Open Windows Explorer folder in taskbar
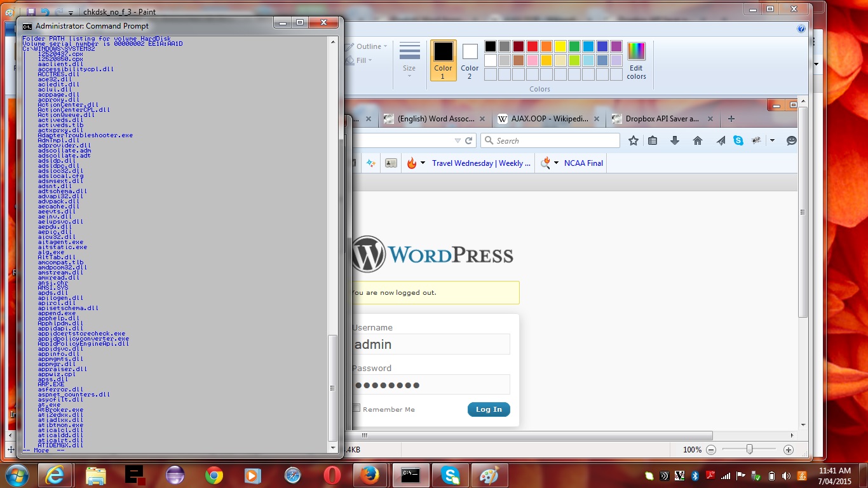 pyautogui.click(x=95, y=475)
